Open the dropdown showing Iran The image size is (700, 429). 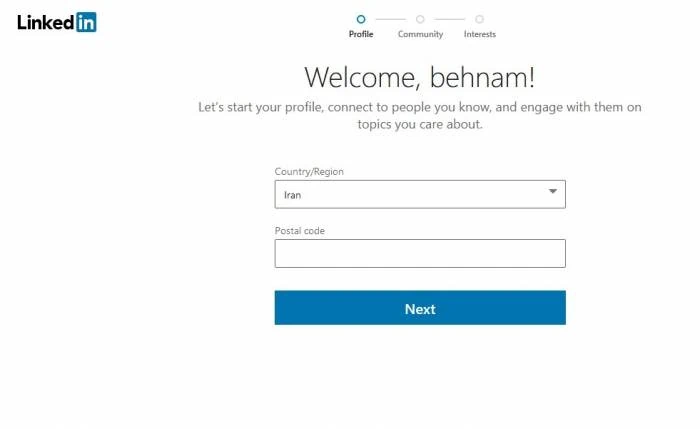pos(420,194)
